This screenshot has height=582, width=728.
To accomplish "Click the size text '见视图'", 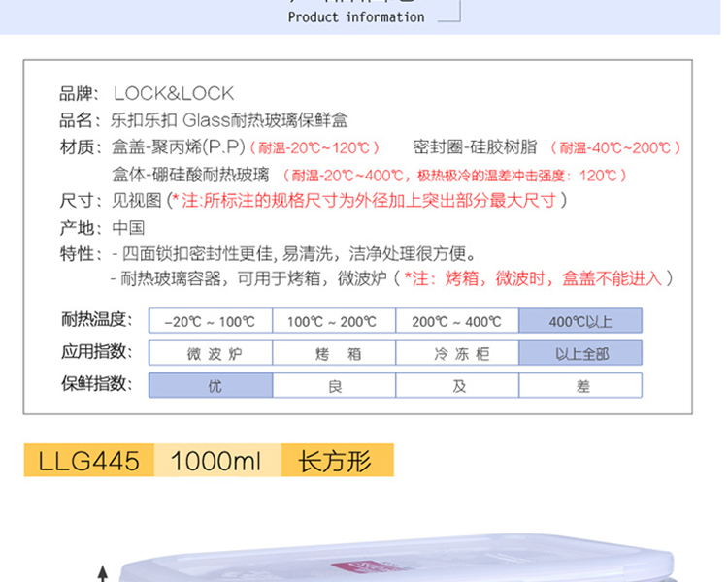I will (x=137, y=201).
